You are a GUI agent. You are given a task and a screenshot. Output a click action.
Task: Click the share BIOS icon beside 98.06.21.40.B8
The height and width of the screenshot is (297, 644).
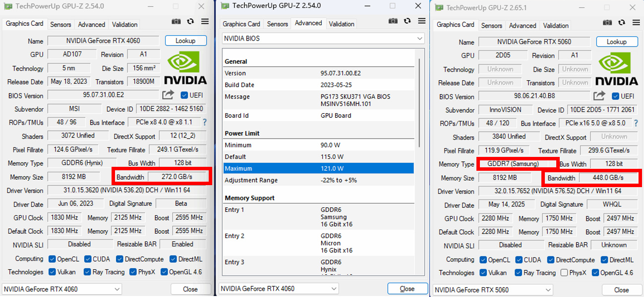click(x=599, y=96)
